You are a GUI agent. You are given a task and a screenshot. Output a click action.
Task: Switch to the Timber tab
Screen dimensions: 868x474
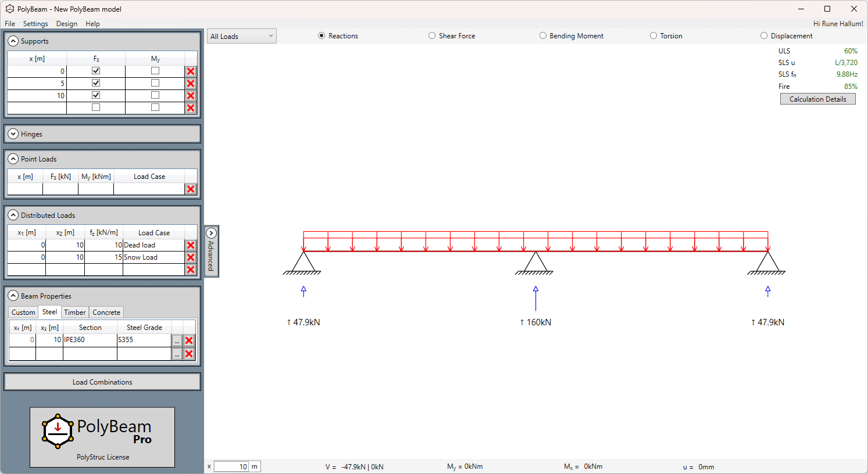click(x=74, y=313)
